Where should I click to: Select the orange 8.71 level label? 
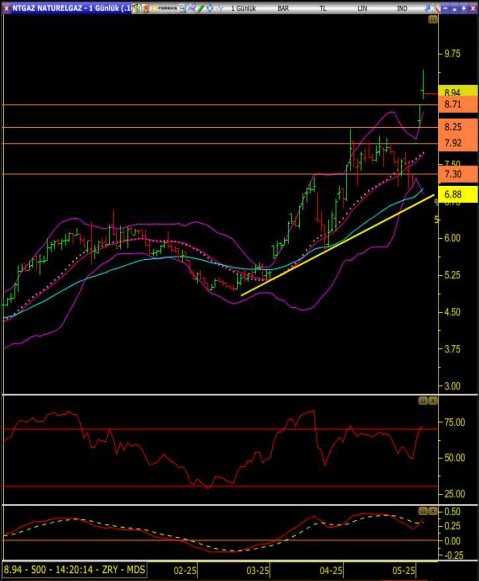tap(458, 104)
